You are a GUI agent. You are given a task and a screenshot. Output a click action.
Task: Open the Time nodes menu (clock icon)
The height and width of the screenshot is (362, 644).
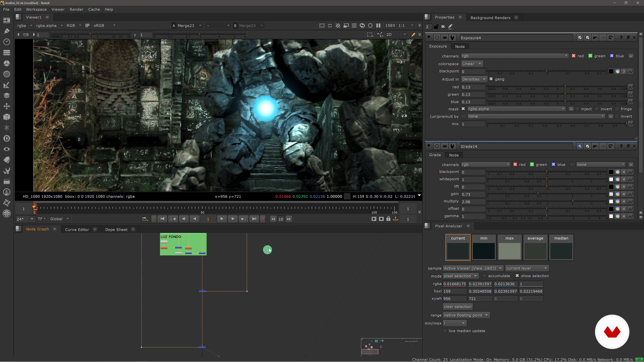7,42
